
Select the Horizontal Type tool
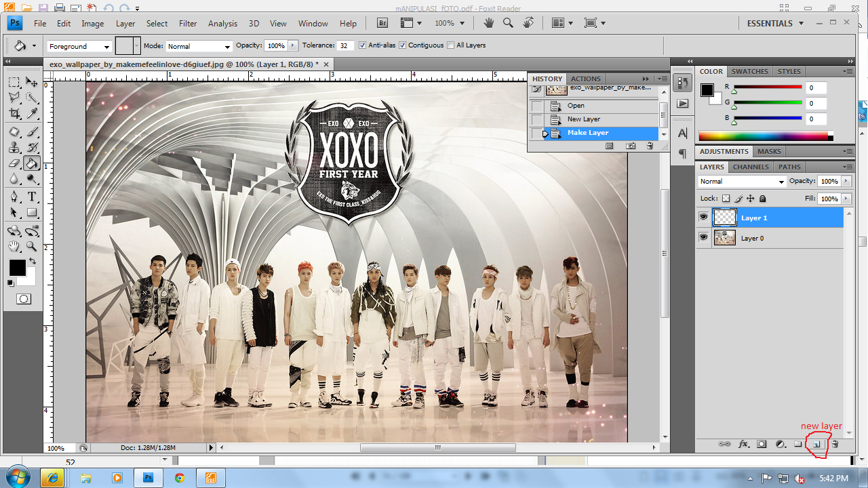(x=32, y=197)
